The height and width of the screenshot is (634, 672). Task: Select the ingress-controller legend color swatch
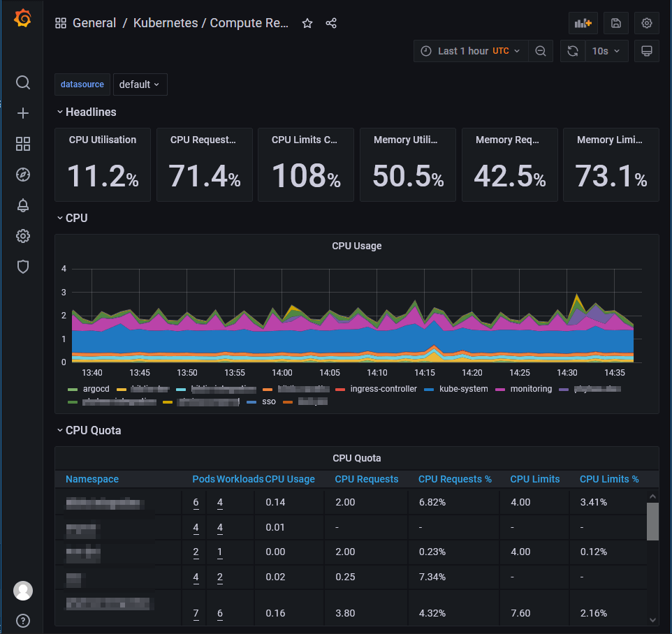340,390
